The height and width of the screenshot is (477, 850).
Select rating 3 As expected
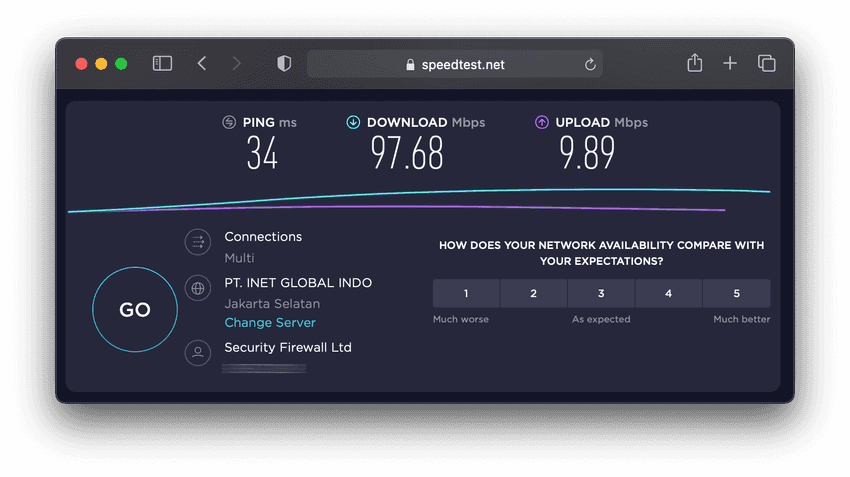point(601,293)
